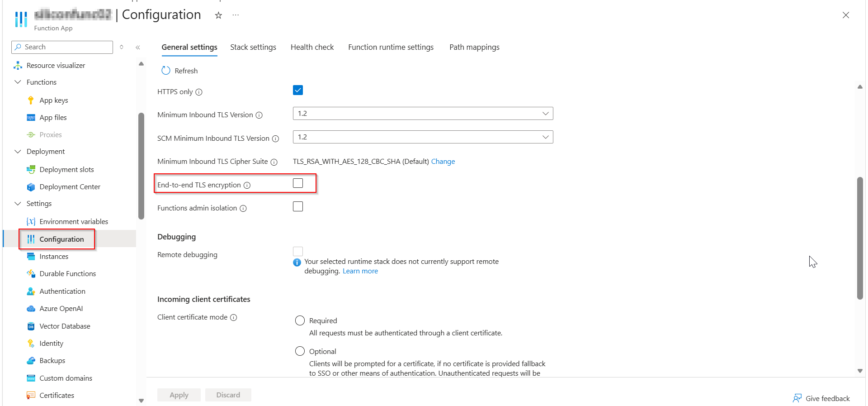
Task: Switch to the General settings tab
Action: tap(189, 47)
